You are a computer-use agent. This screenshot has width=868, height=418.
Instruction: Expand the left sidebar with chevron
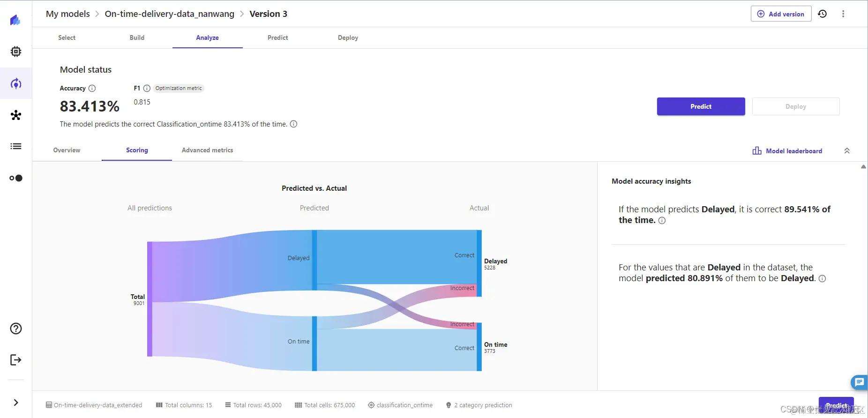(16, 403)
